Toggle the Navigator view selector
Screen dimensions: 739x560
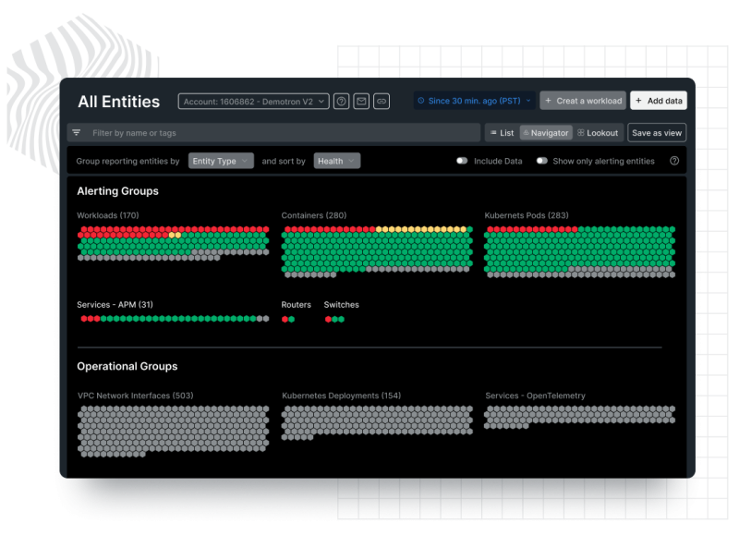(x=547, y=132)
